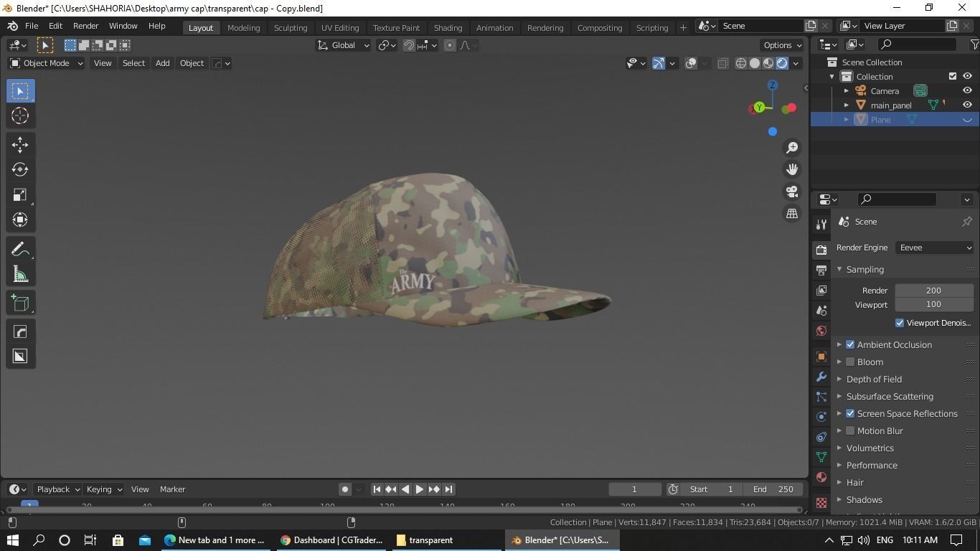Image resolution: width=980 pixels, height=551 pixels.
Task: Switch perspective/orthographic grid icon
Action: (x=792, y=213)
